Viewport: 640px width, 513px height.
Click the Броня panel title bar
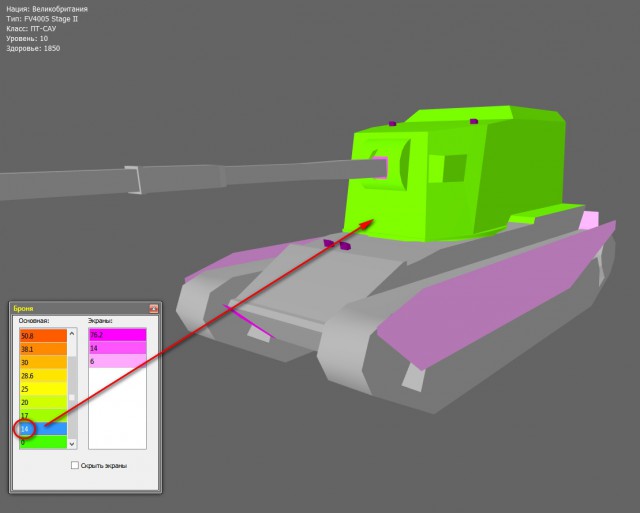pos(85,309)
